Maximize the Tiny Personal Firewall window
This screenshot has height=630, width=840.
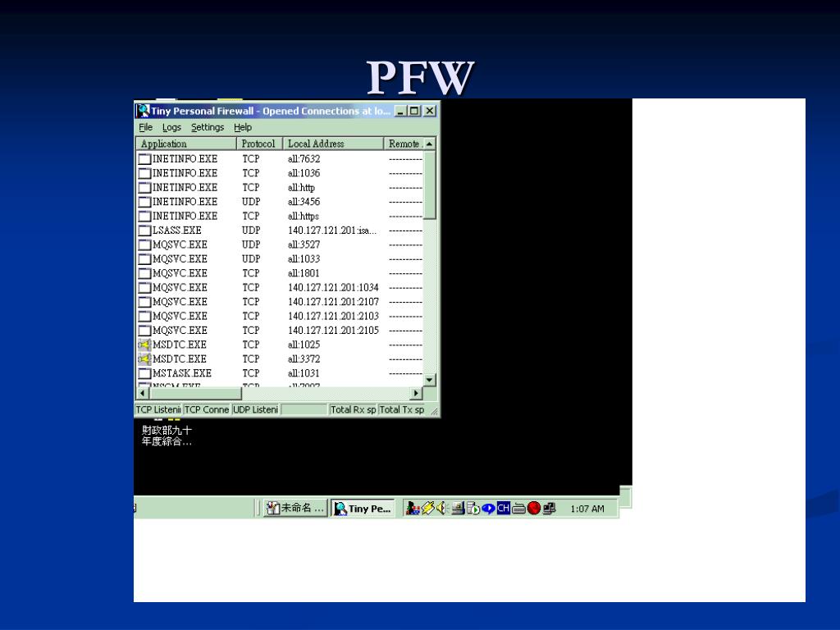click(414, 111)
